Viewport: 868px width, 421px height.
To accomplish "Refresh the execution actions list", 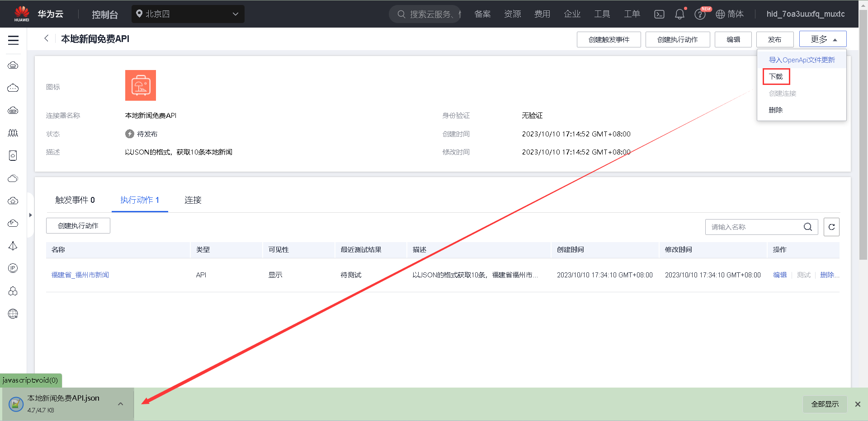I will click(x=831, y=227).
